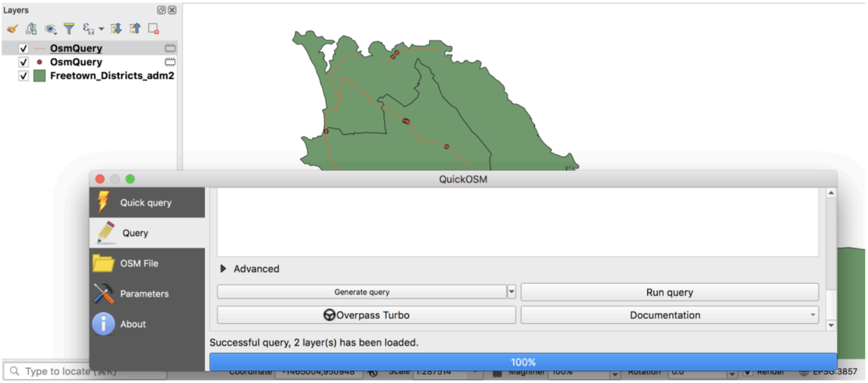Click the Overpass Turbo button
The height and width of the screenshot is (383, 868).
[x=366, y=315]
